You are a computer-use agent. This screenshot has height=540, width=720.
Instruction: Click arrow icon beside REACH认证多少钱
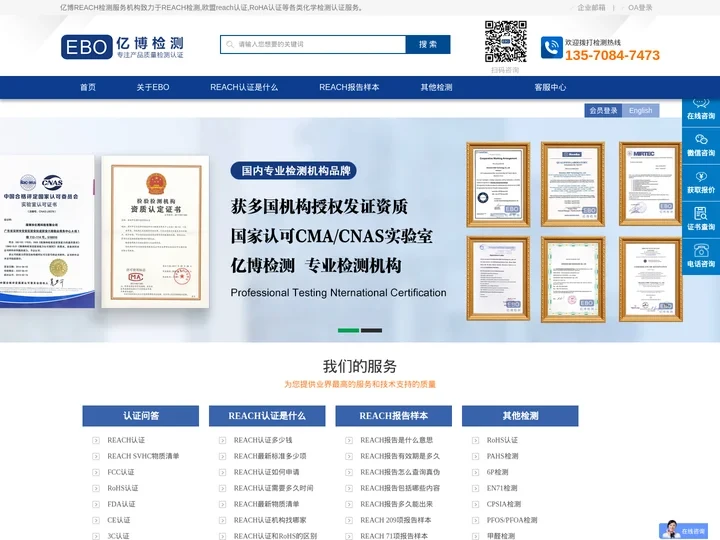(222, 440)
